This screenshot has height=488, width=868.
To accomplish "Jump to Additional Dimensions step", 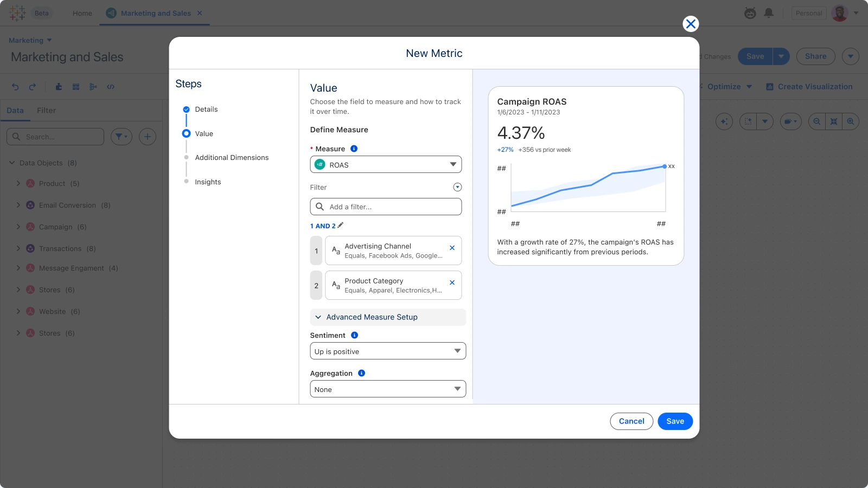I will click(x=232, y=158).
